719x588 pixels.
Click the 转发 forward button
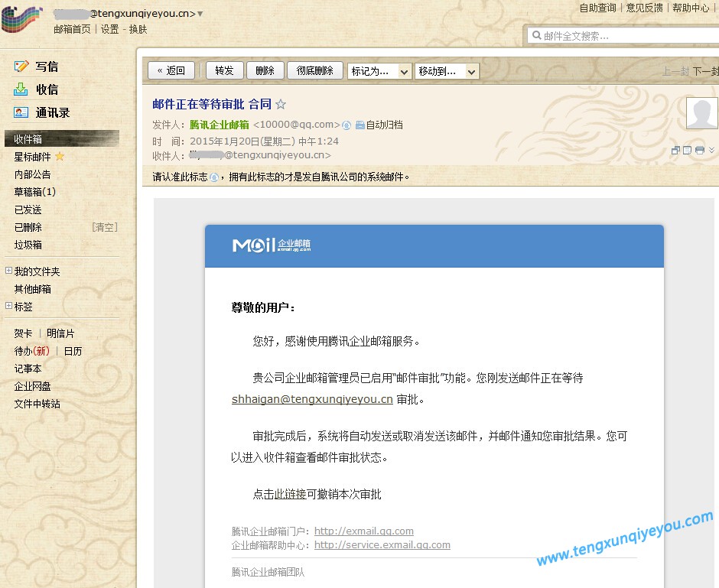click(224, 70)
